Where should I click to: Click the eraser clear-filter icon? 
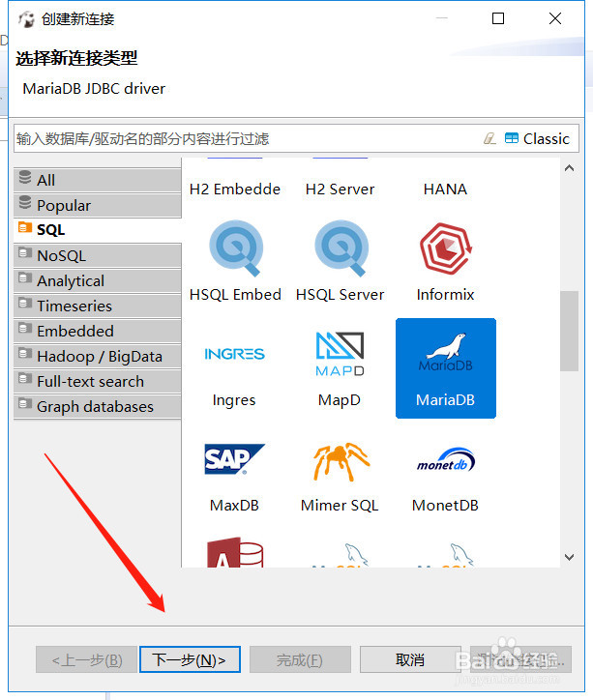(489, 139)
